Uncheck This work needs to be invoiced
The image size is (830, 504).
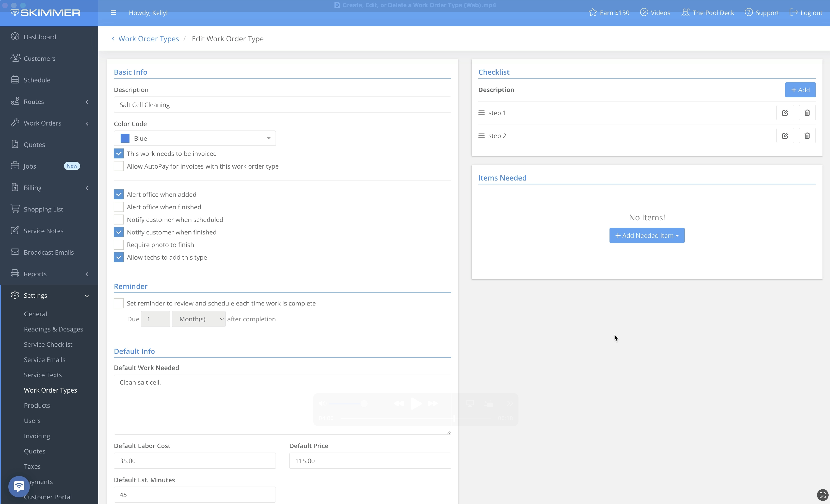[119, 153]
